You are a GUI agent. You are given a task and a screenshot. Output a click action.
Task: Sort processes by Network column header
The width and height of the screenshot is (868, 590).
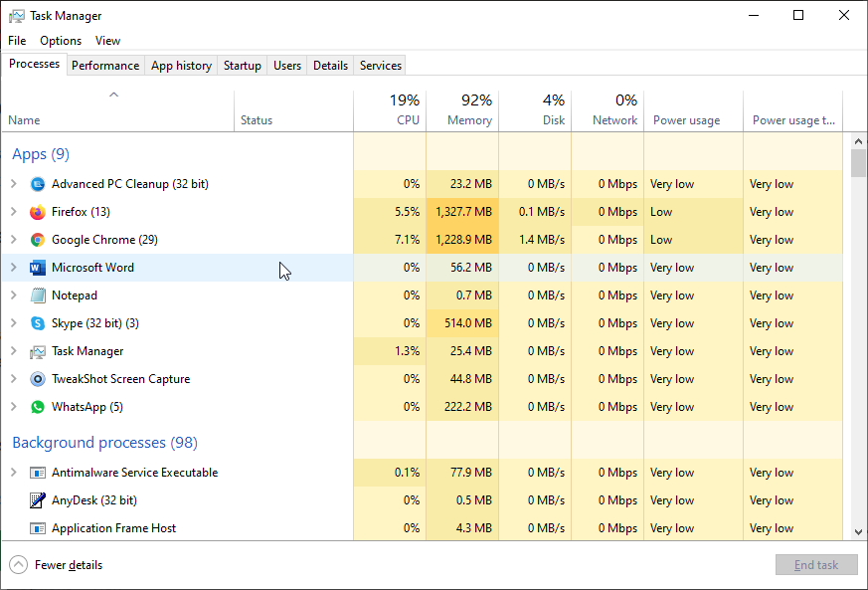pos(608,111)
